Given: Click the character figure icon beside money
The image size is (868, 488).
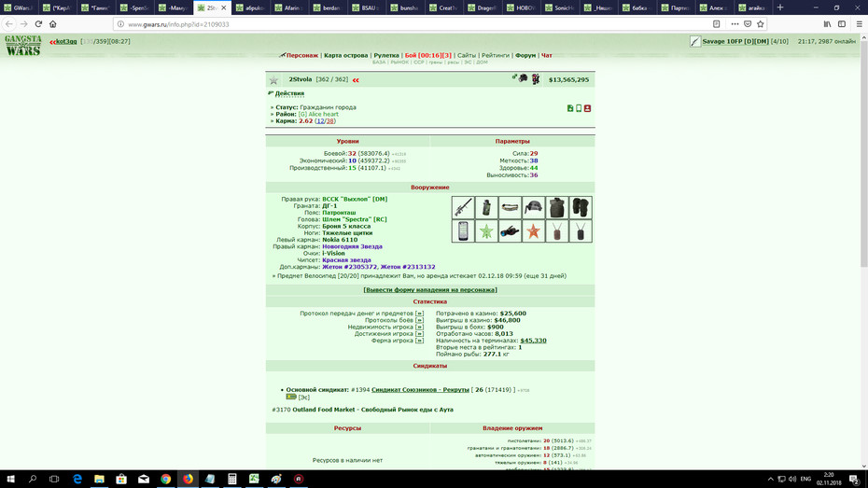Looking at the screenshot, I should coord(536,79).
